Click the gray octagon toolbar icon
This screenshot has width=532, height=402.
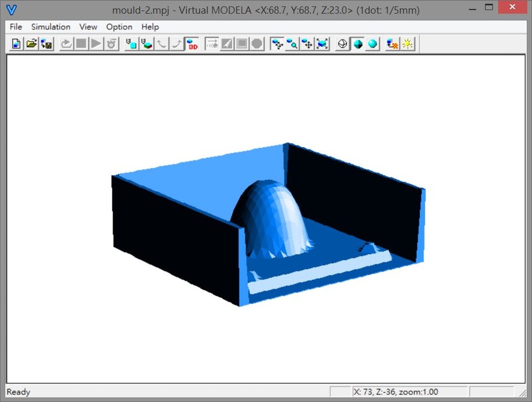pos(257,44)
